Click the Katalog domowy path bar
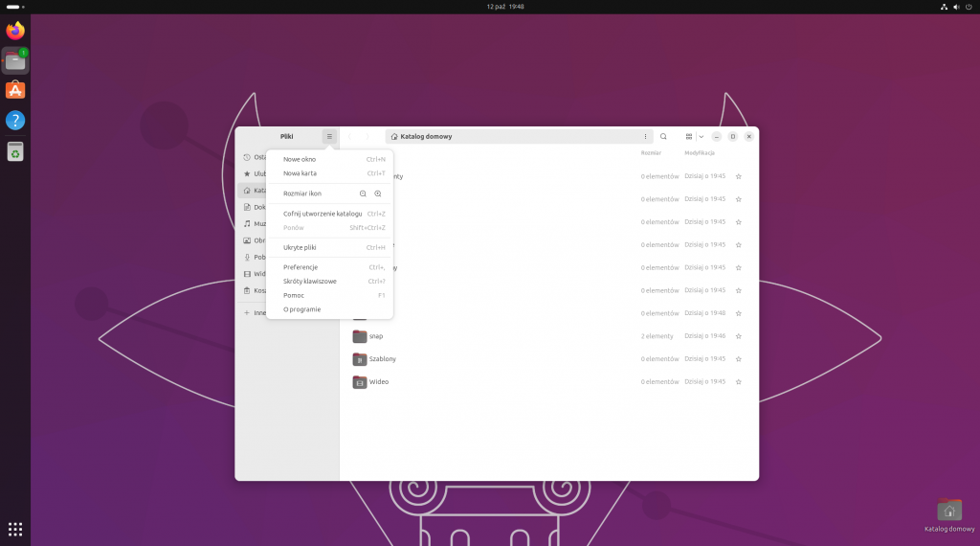Image resolution: width=980 pixels, height=546 pixels. click(519, 136)
